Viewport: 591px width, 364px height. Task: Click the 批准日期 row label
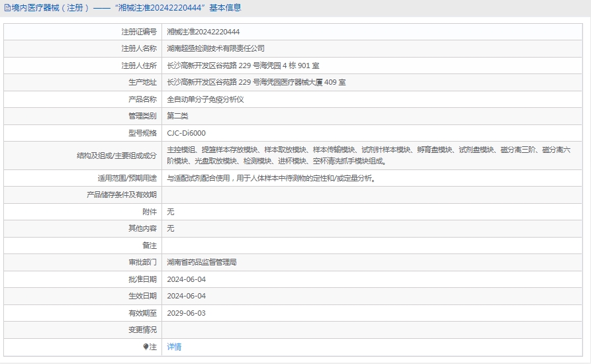142,279
